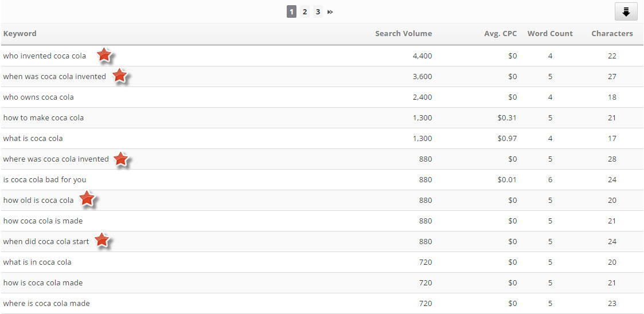Image resolution: width=644 pixels, height=314 pixels.
Task: Select the "how to make coca cola" keyword
Action: (44, 118)
